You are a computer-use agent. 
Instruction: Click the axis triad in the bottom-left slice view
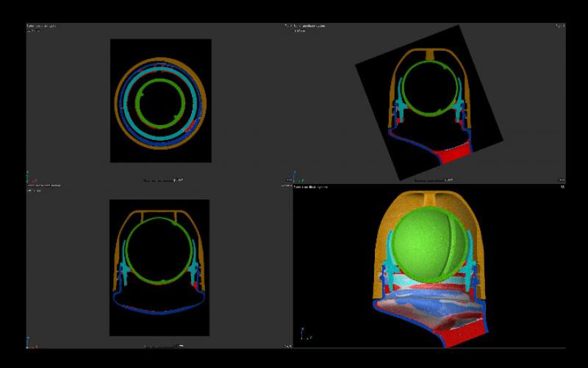tap(29, 342)
